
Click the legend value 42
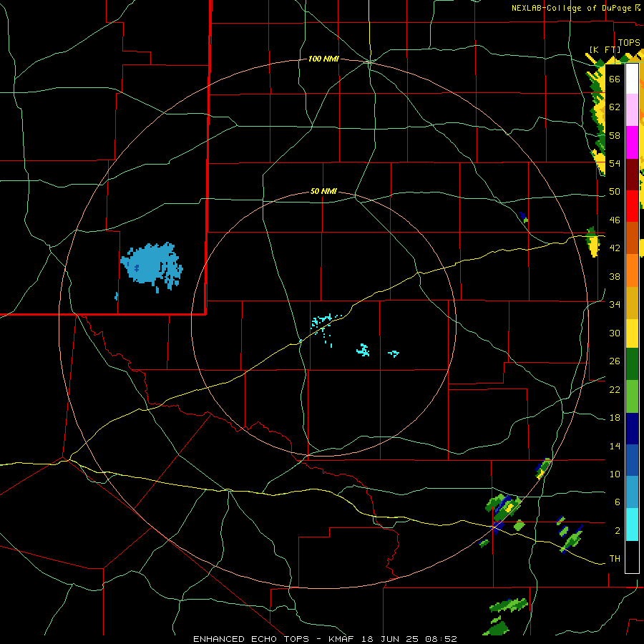pos(615,248)
